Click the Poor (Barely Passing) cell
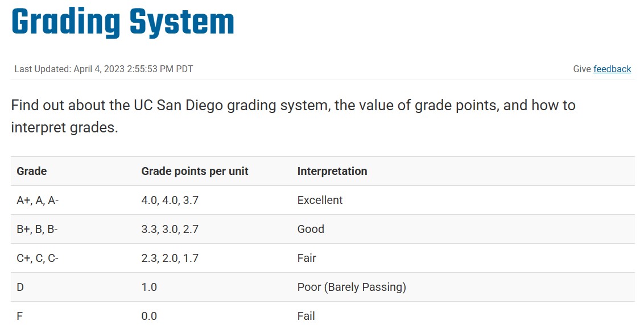 coord(352,287)
